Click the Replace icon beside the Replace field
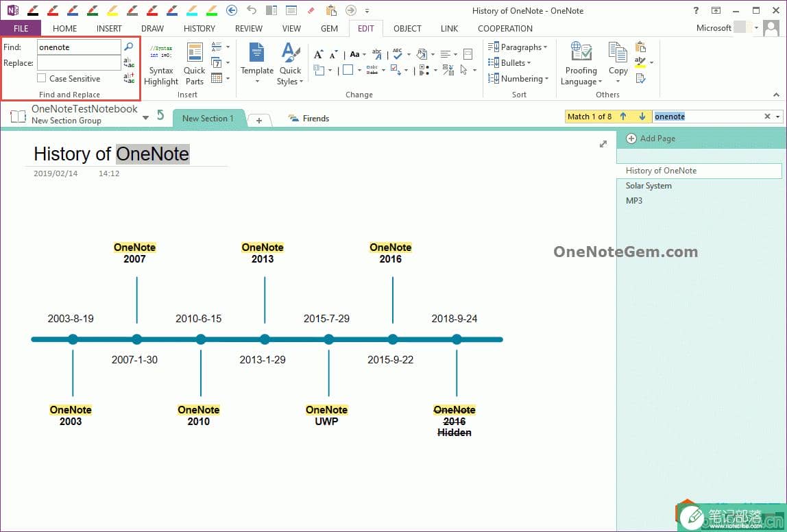 129,63
